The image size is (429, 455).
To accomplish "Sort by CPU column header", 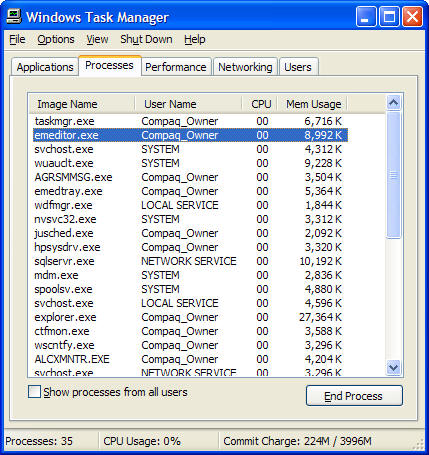I will pyautogui.click(x=260, y=104).
